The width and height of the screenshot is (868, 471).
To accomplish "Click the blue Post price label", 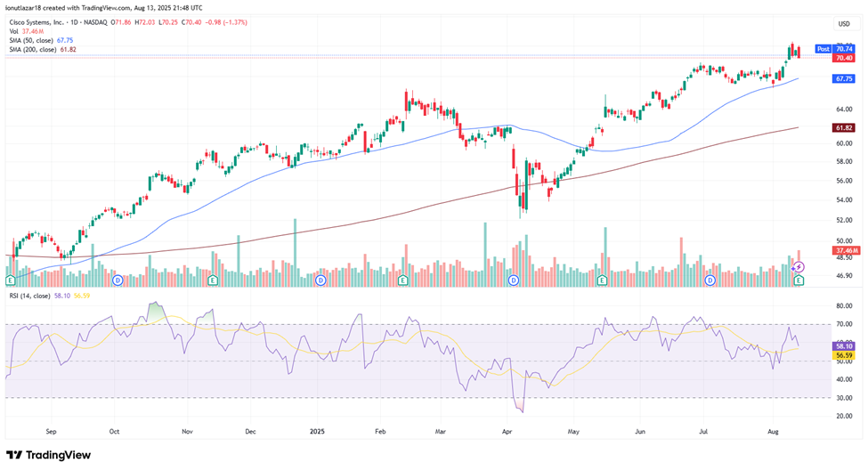I will click(823, 49).
